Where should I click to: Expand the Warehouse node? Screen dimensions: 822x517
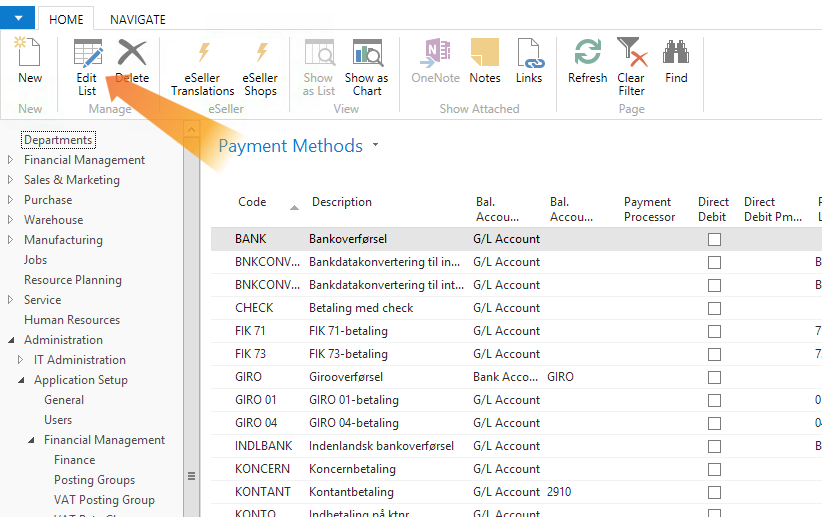(10, 220)
